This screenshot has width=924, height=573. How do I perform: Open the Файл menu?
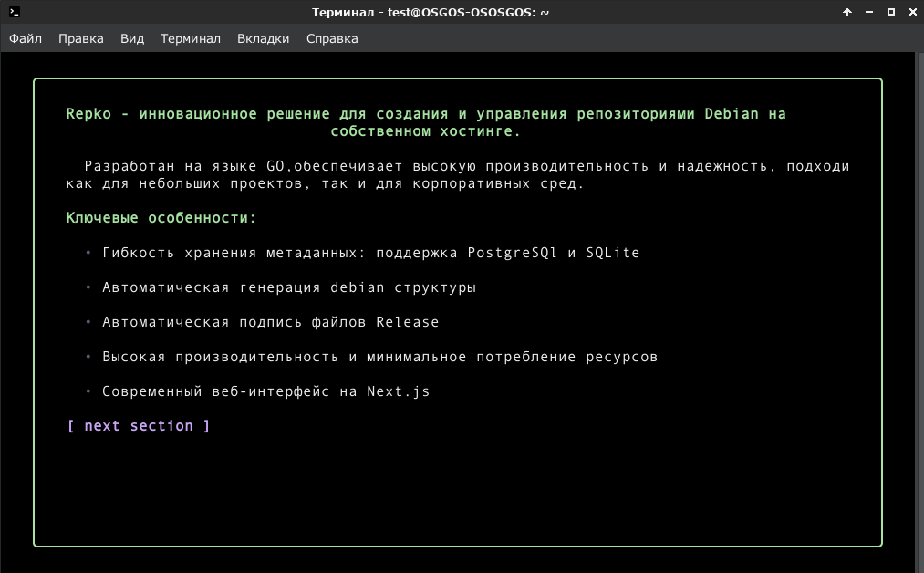tap(26, 38)
